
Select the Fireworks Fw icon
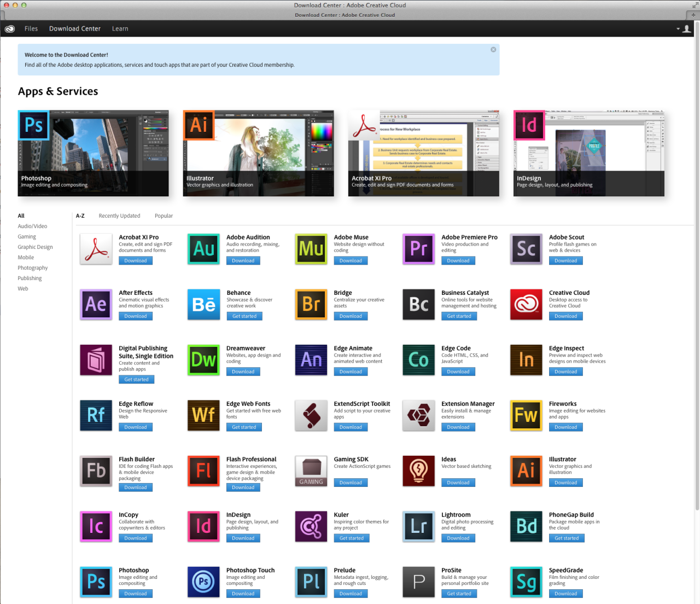pos(526,415)
